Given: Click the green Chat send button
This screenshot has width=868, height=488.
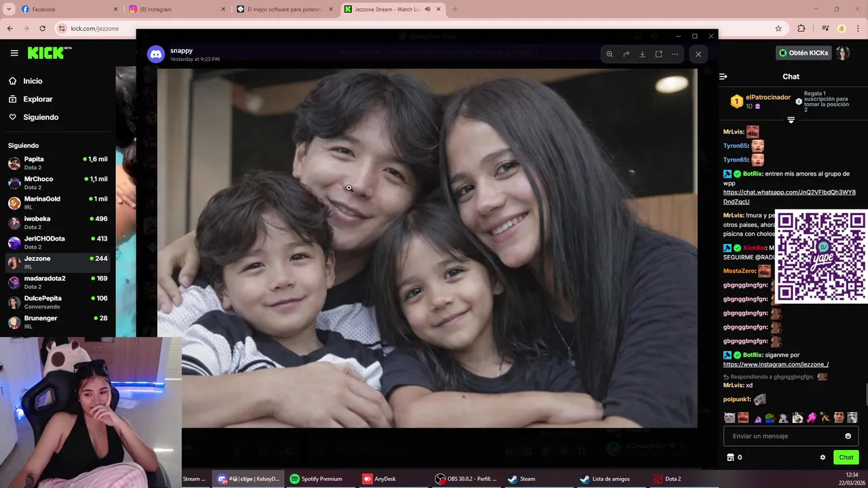Looking at the screenshot, I should [x=846, y=457].
